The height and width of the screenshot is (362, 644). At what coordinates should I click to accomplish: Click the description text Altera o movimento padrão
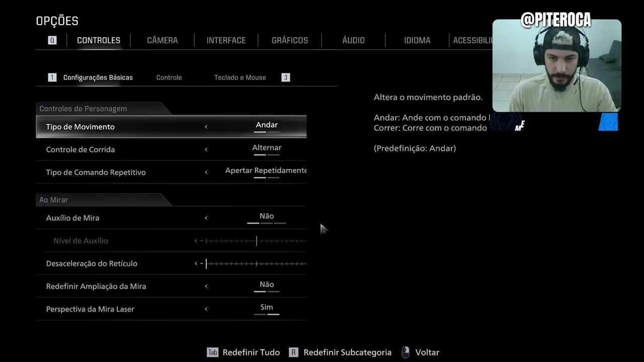click(x=428, y=97)
